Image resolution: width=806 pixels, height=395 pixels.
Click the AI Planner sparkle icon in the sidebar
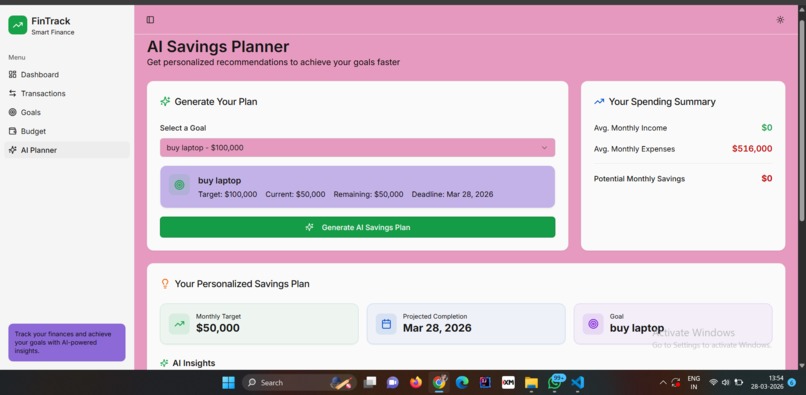[13, 150]
